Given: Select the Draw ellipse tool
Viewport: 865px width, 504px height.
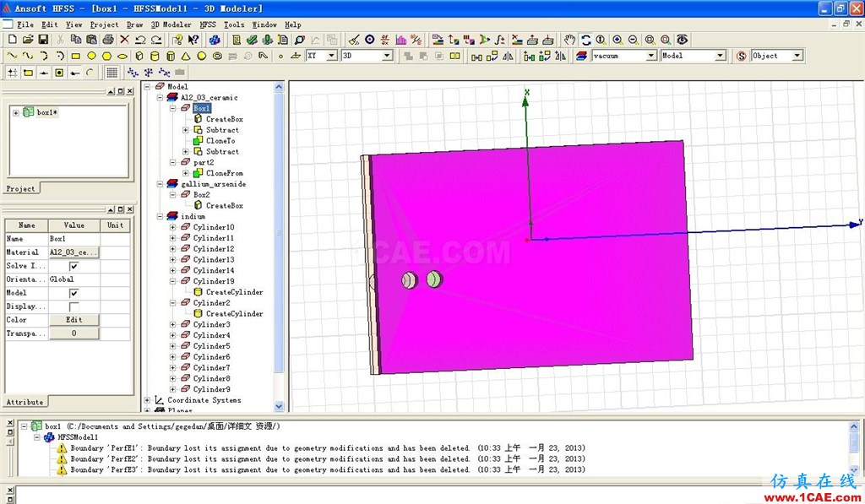Looking at the screenshot, I should point(122,56).
